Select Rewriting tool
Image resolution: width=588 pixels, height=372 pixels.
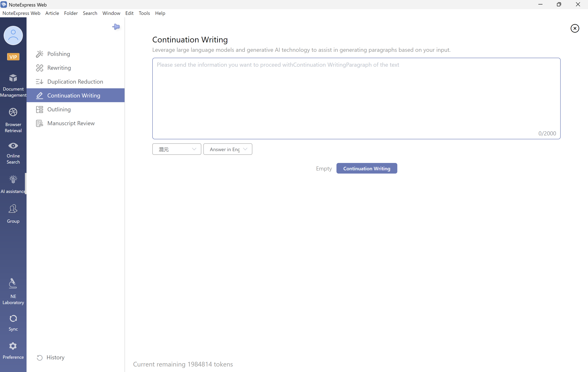tap(76, 68)
